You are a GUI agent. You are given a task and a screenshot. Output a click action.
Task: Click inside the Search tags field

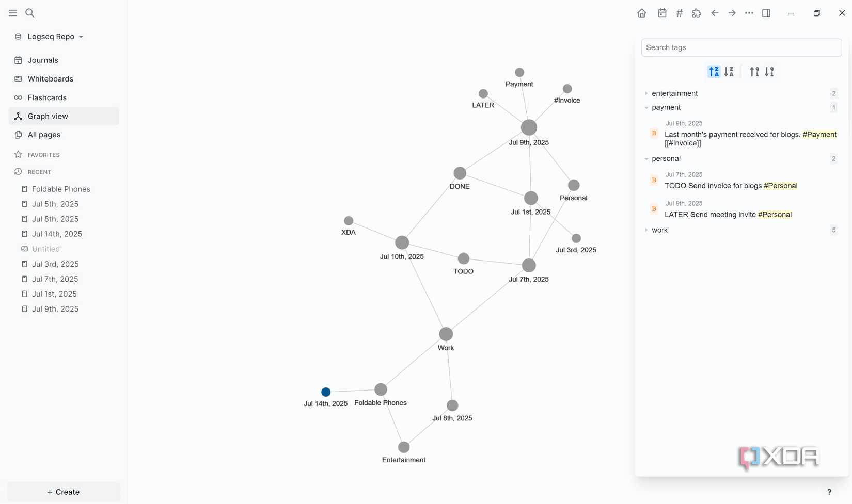pos(741,47)
